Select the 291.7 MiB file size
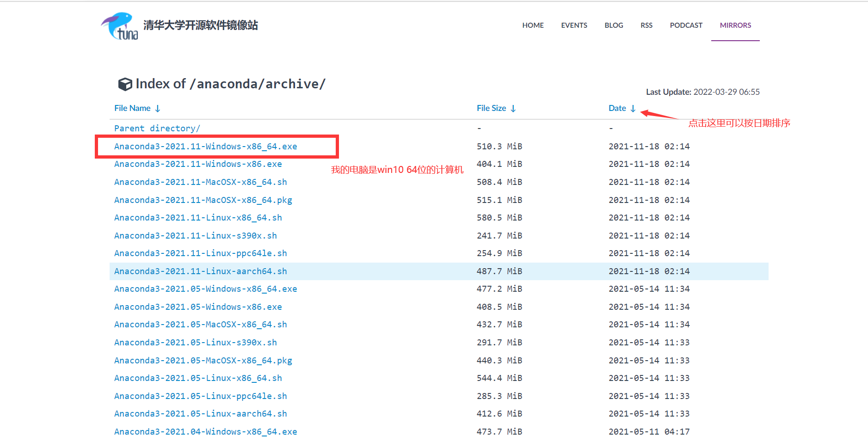The height and width of the screenshot is (442, 868). [499, 343]
